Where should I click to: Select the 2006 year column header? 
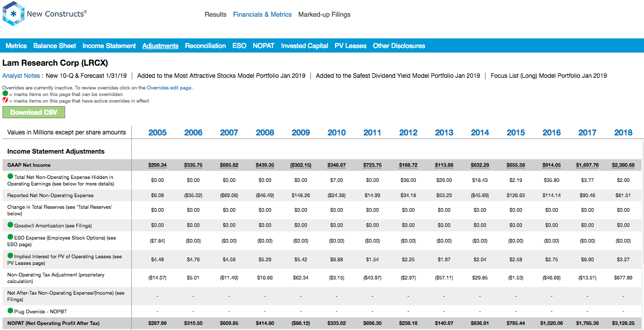(x=193, y=132)
